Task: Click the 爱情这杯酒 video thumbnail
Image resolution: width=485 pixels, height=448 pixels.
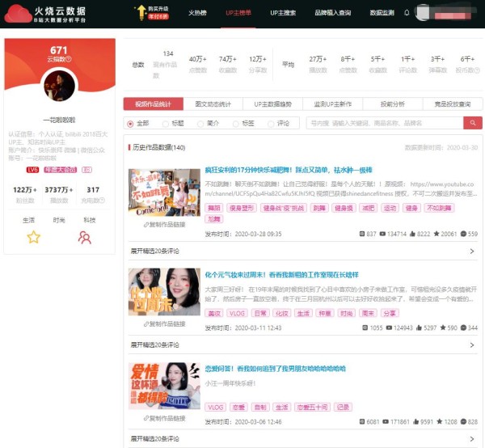Action: [164, 386]
